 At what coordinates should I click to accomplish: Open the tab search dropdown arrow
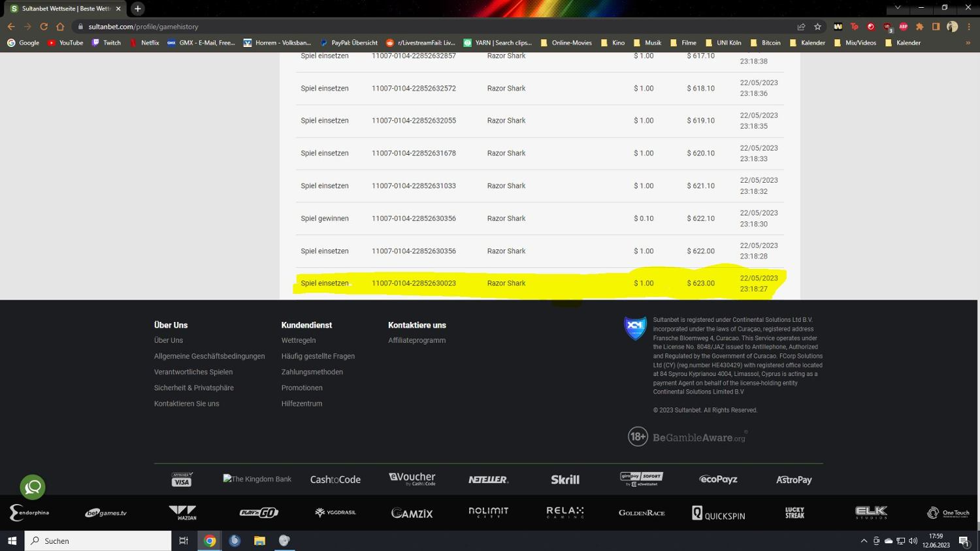pos(897,8)
